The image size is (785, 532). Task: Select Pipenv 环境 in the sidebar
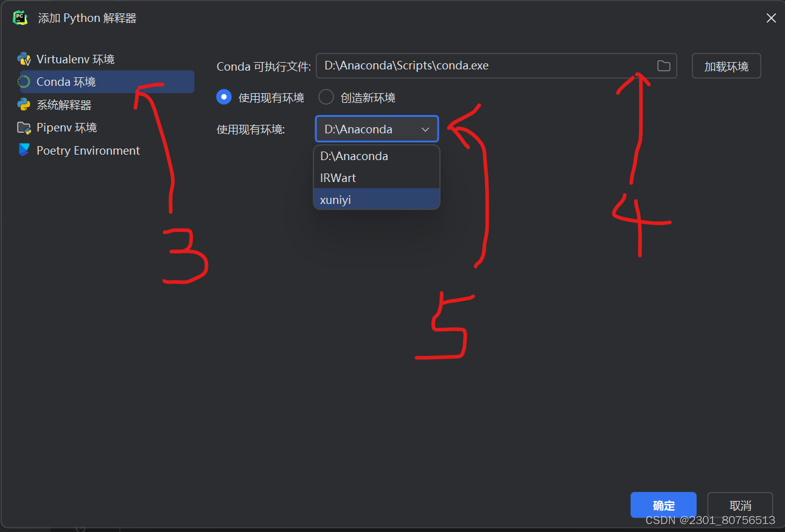[x=67, y=128]
